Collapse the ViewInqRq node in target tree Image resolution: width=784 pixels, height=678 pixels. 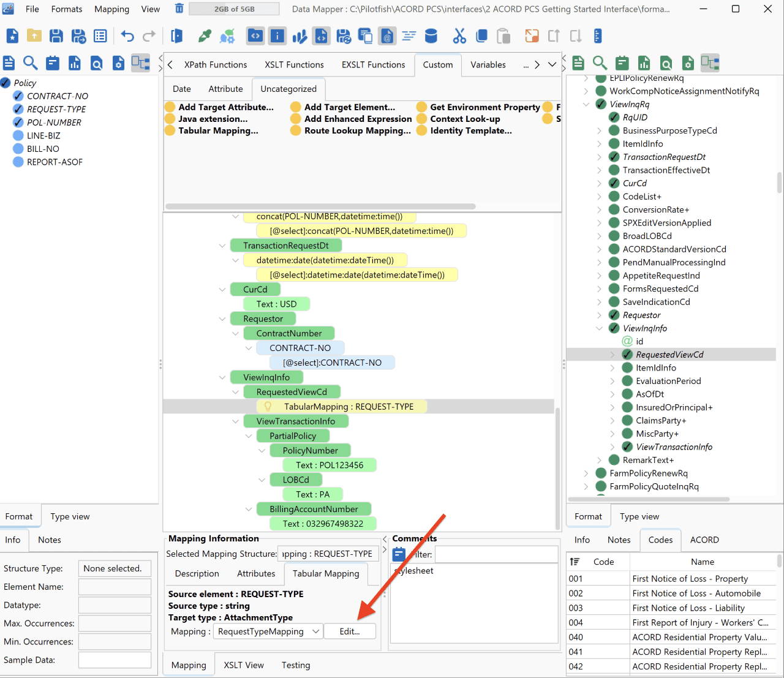pyautogui.click(x=586, y=104)
